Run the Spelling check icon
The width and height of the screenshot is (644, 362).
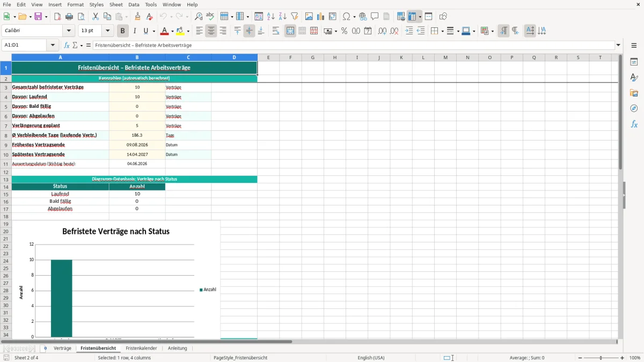click(210, 17)
